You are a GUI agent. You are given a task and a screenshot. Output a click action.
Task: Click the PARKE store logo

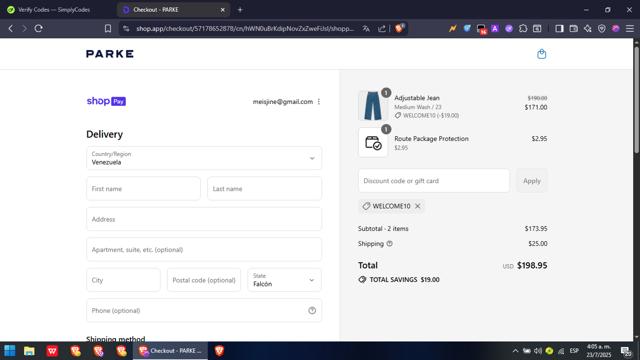tap(110, 54)
